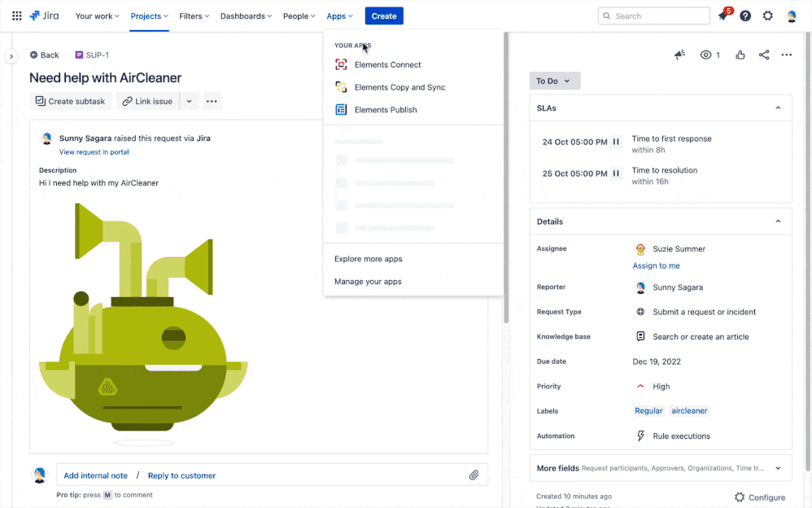This screenshot has width=812, height=508.
Task: Collapse the SLAs panel
Action: pos(778,107)
